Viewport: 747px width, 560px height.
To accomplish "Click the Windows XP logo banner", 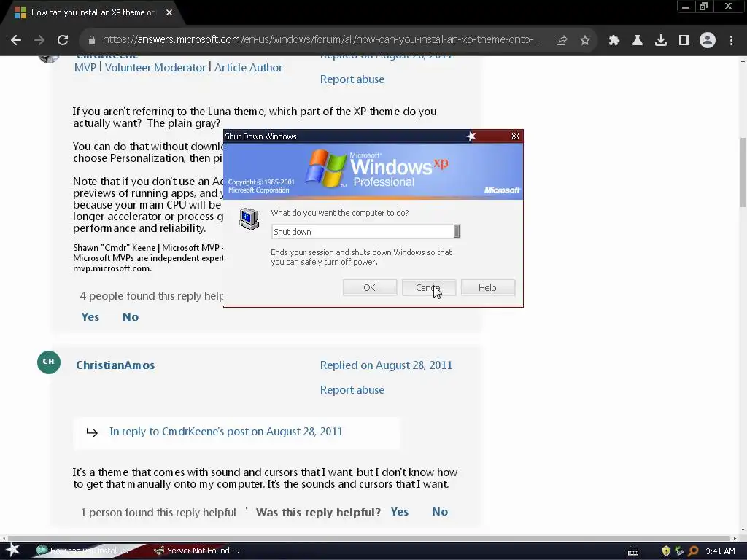I will (x=373, y=171).
